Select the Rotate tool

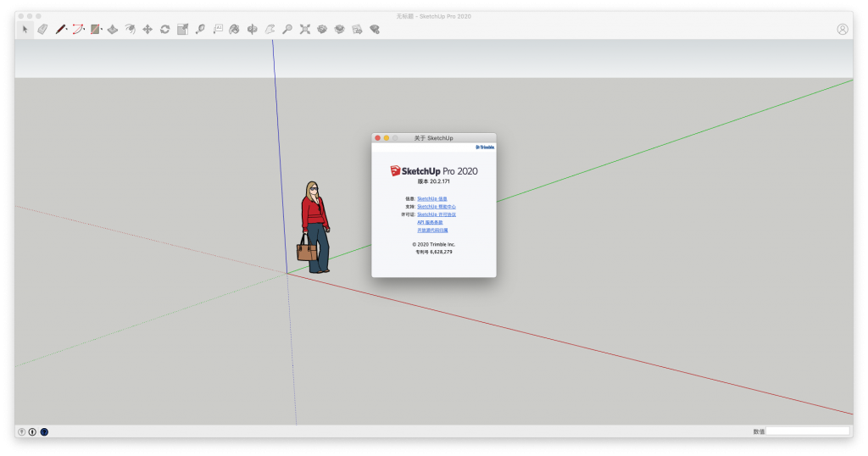coord(165,30)
